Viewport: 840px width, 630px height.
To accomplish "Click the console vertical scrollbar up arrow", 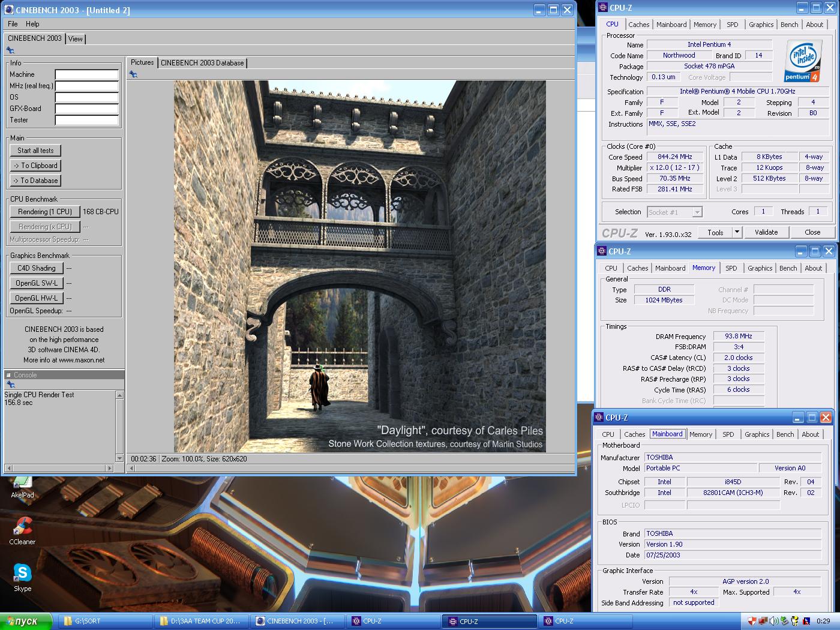I will [119, 395].
